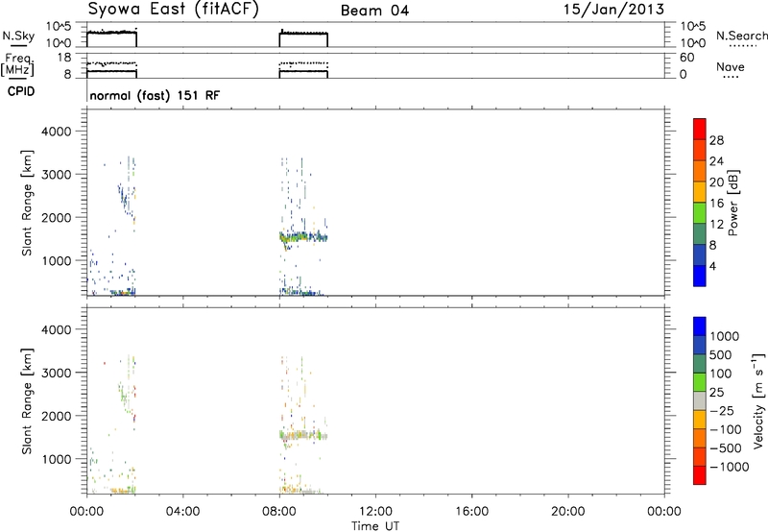Click the '04:00' time tick label
This screenshot has width=768, height=532.
182,512
